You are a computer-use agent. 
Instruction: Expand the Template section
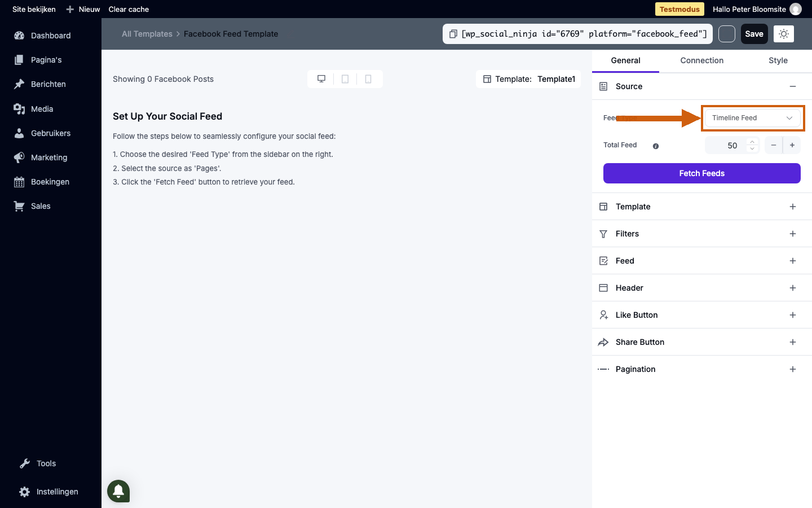[793, 207]
